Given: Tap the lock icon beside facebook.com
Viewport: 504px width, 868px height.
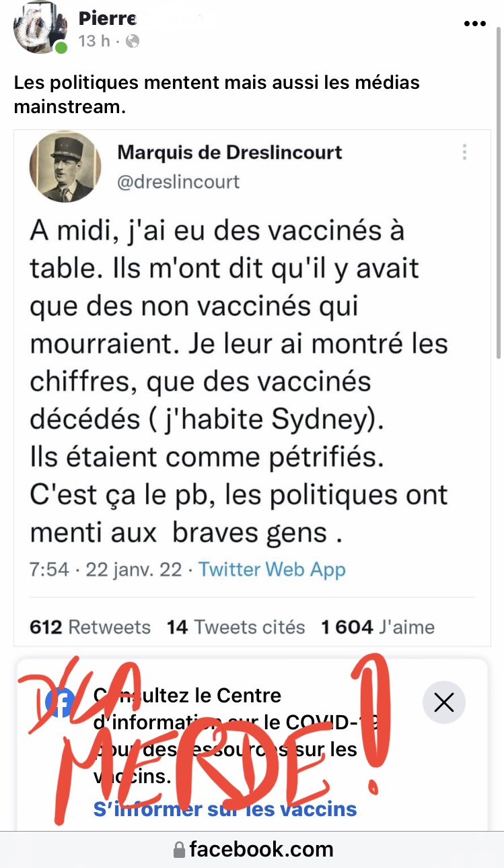Looking at the screenshot, I should click(x=179, y=850).
